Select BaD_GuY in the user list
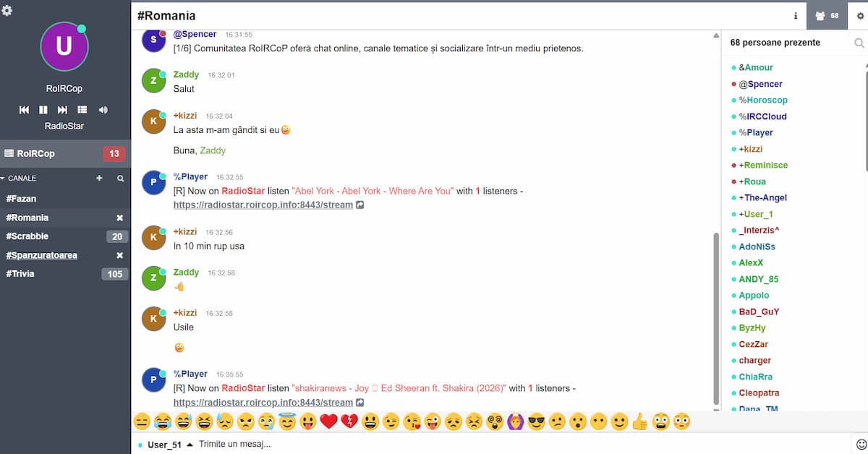The height and width of the screenshot is (454, 868). pyautogui.click(x=759, y=312)
